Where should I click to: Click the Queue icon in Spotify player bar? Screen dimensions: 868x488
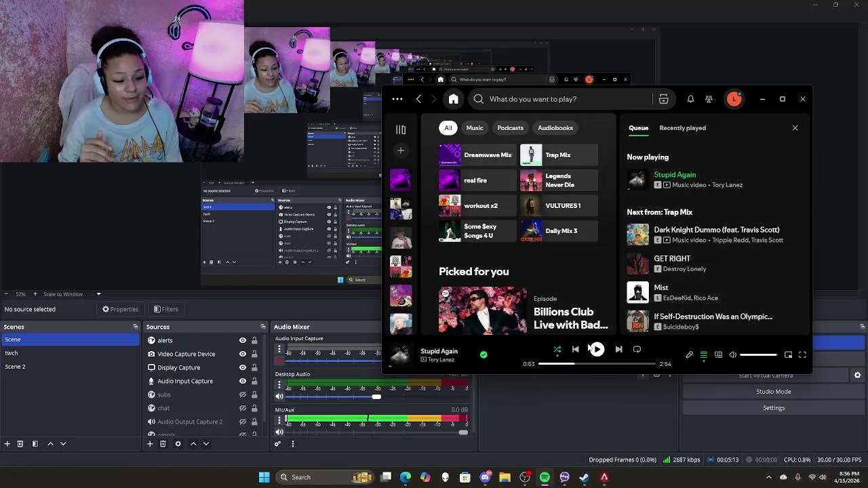point(704,354)
